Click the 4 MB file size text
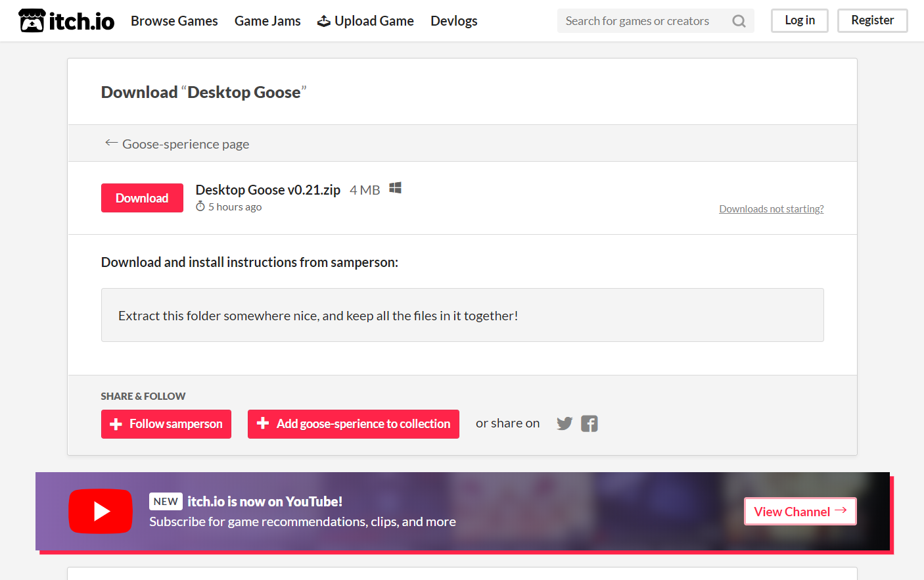The height and width of the screenshot is (580, 924). [365, 190]
